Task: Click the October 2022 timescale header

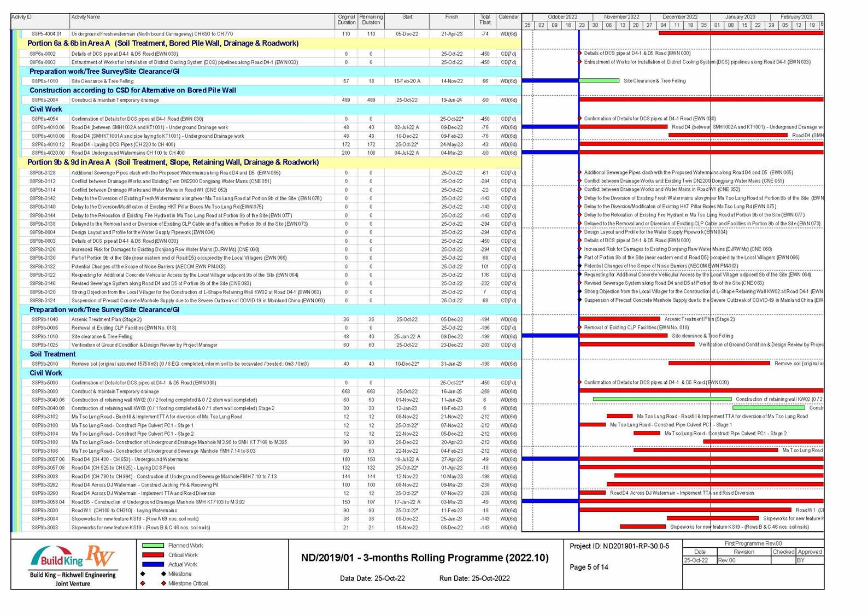Action: click(562, 17)
